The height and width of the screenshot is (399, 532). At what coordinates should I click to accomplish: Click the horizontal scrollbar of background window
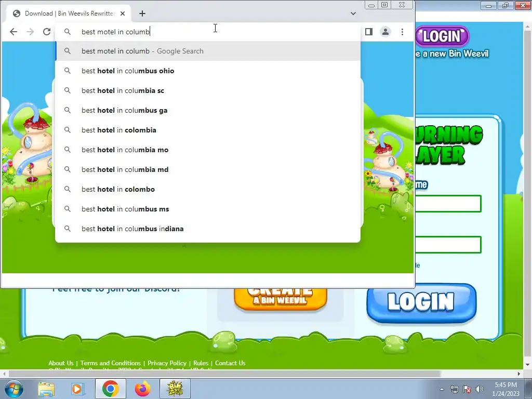pyautogui.click(x=224, y=374)
